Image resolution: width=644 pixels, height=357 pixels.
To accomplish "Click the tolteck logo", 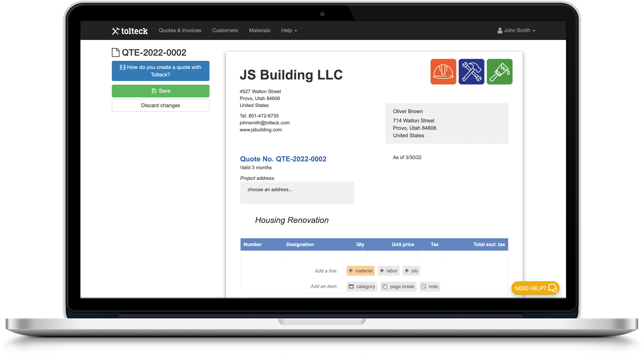I will click(x=130, y=31).
